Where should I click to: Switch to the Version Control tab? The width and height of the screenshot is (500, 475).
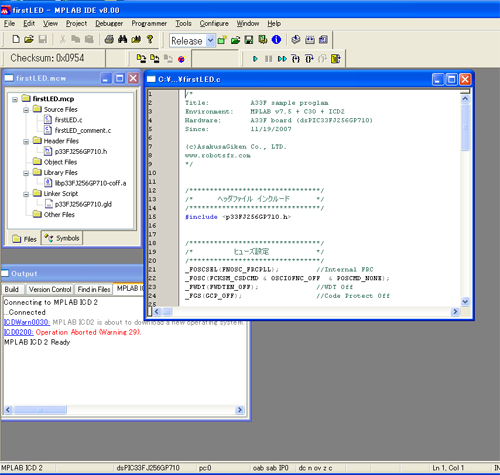point(50,289)
